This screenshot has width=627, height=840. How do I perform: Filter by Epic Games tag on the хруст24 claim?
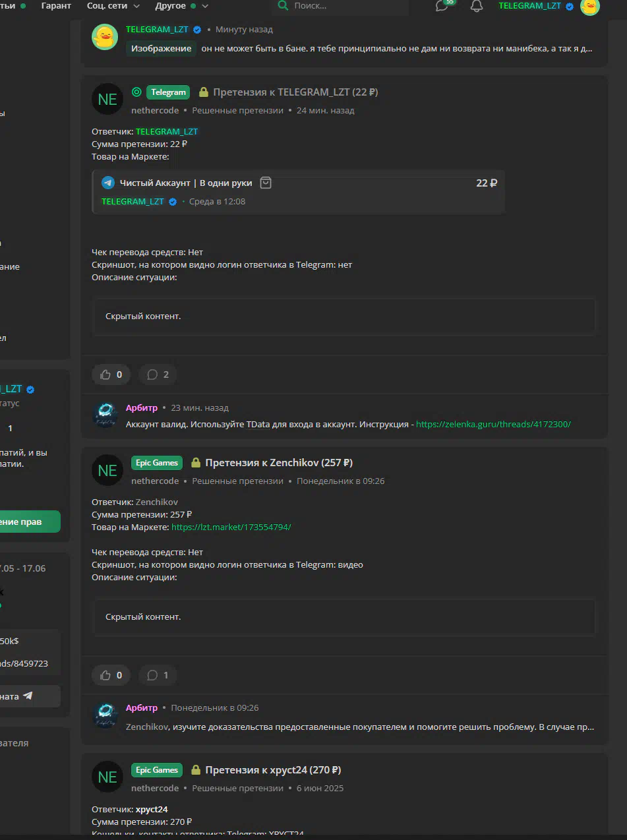[x=157, y=770]
